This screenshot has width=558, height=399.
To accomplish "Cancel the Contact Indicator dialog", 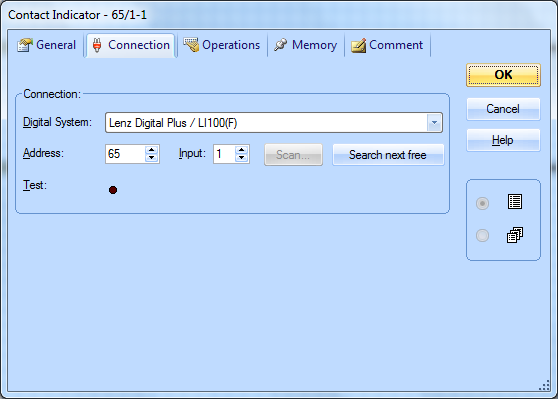I will pos(503,109).
